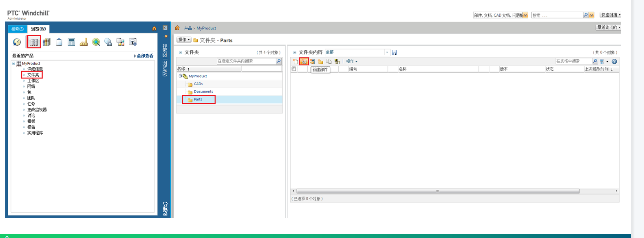Viewport: 644px width, 238px height.
Task: Open the 操作 menu in table toolbar
Action: coord(352,61)
